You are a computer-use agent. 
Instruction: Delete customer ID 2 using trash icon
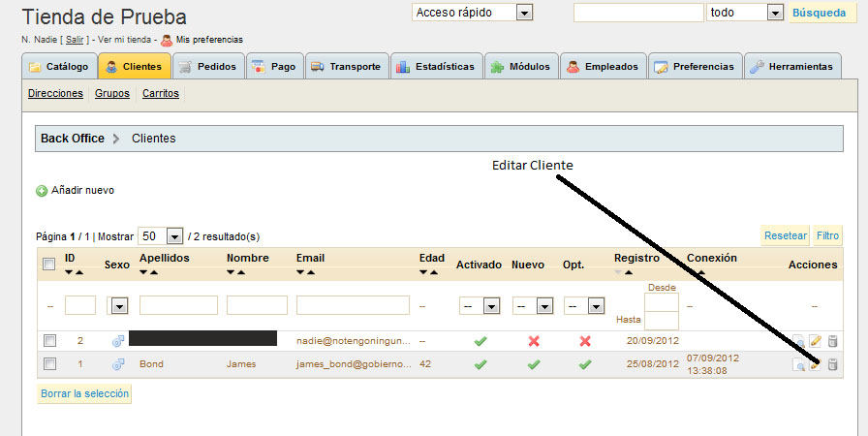832,341
